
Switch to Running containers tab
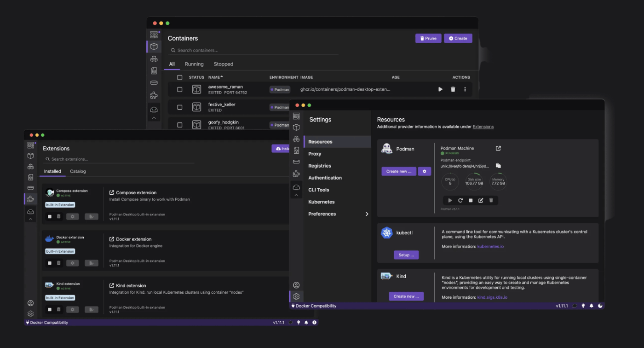[x=194, y=64]
